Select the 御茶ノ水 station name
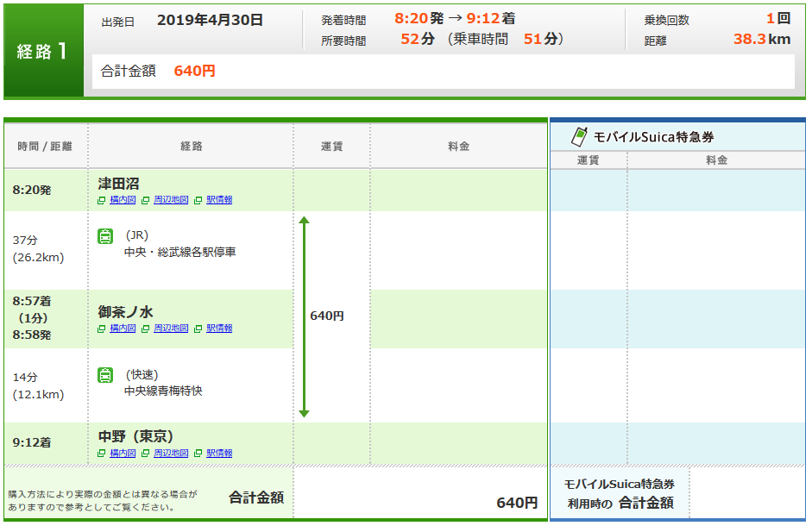The image size is (812, 532). (125, 311)
